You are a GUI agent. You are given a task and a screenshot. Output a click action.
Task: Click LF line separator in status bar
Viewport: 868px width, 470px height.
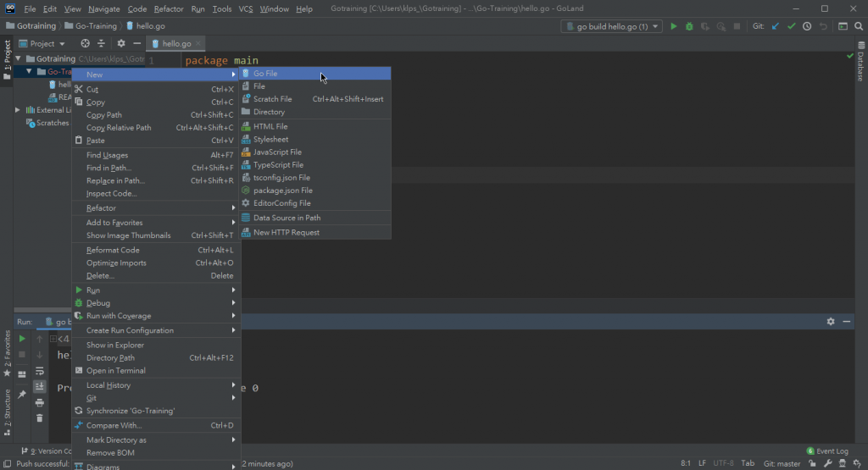click(702, 463)
